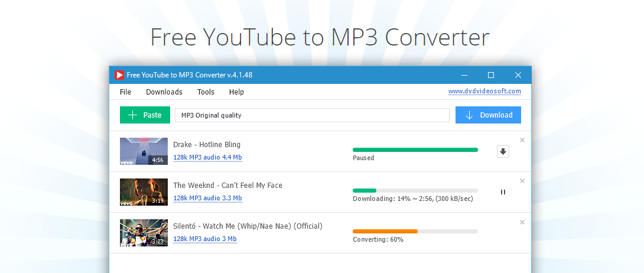Click the red app logo in title bar
Image resolution: width=644 pixels, height=273 pixels.
(x=119, y=74)
